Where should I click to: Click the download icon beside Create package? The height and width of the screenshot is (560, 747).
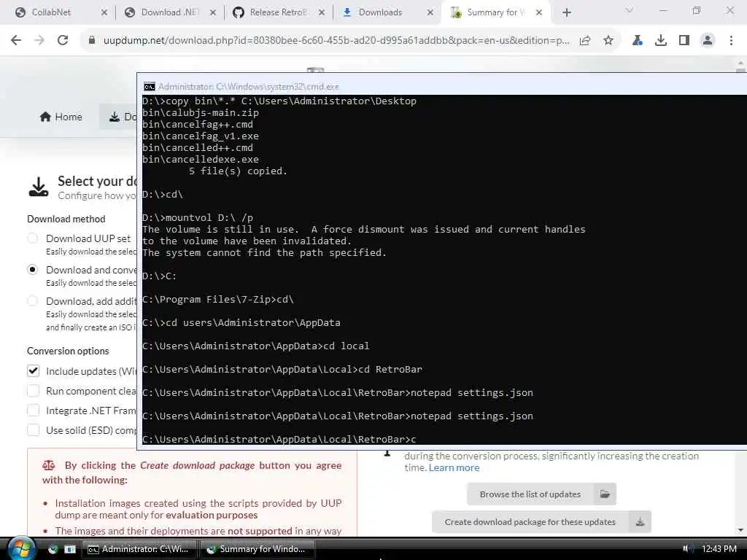coord(640,522)
